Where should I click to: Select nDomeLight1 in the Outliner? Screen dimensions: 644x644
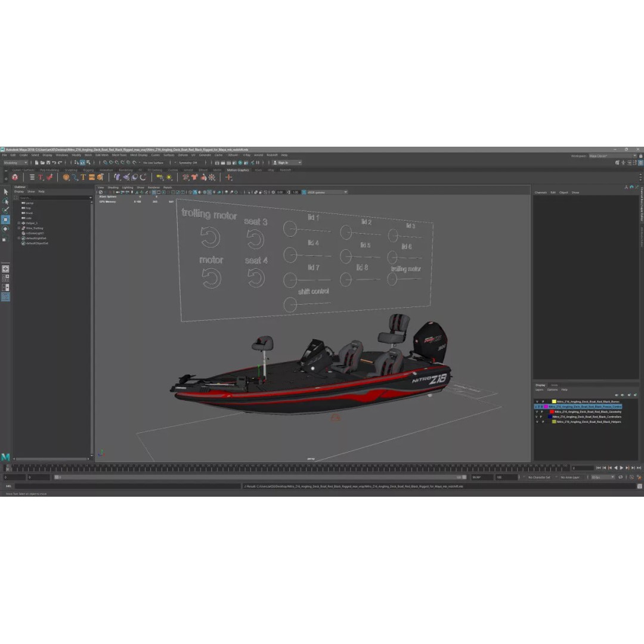pyautogui.click(x=35, y=233)
